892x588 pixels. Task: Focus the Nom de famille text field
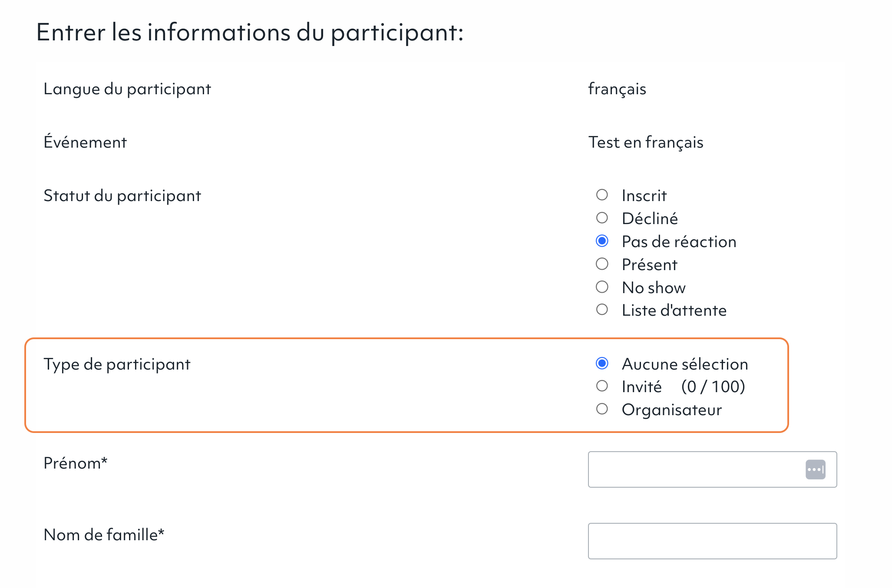click(712, 541)
